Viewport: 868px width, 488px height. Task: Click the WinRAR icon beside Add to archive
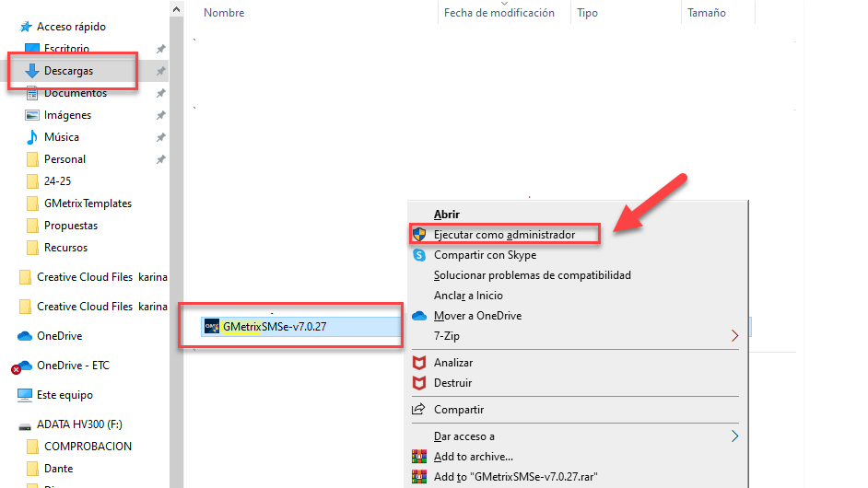[x=419, y=457]
